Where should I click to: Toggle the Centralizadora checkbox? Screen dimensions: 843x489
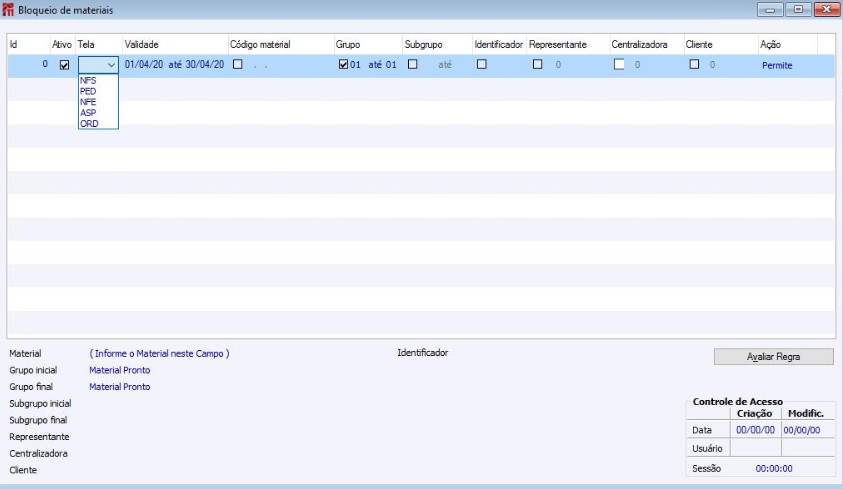coord(619,64)
